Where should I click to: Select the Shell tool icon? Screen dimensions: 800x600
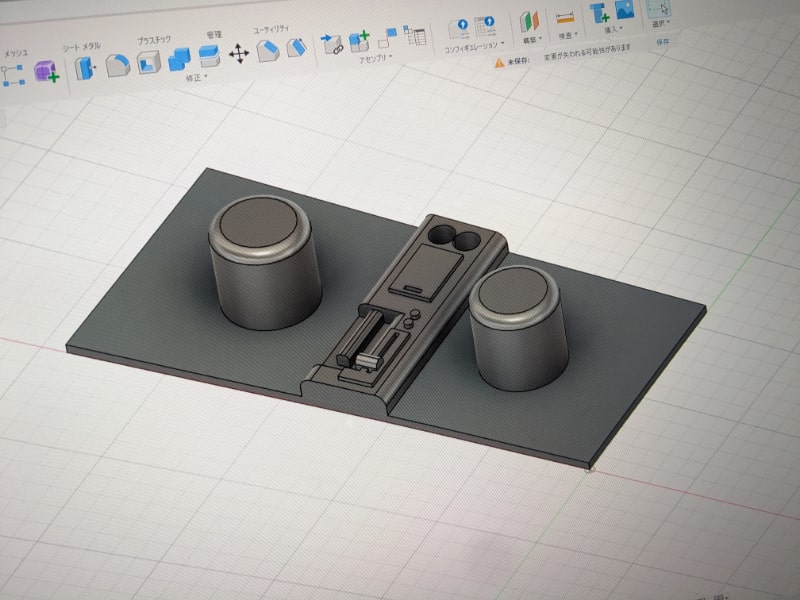pyautogui.click(x=148, y=63)
